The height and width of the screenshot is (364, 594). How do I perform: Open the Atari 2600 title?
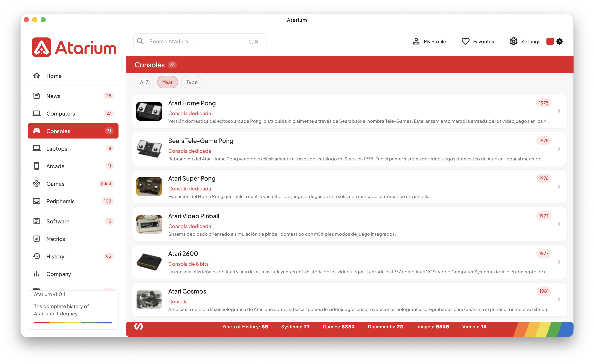pyautogui.click(x=183, y=254)
